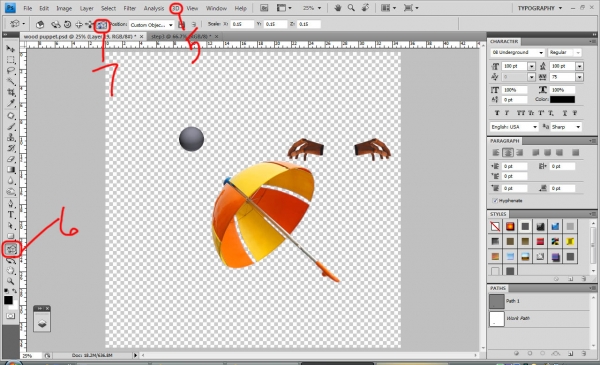The width and height of the screenshot is (600, 365).
Task: Open the Filter menu
Action: pos(130,8)
